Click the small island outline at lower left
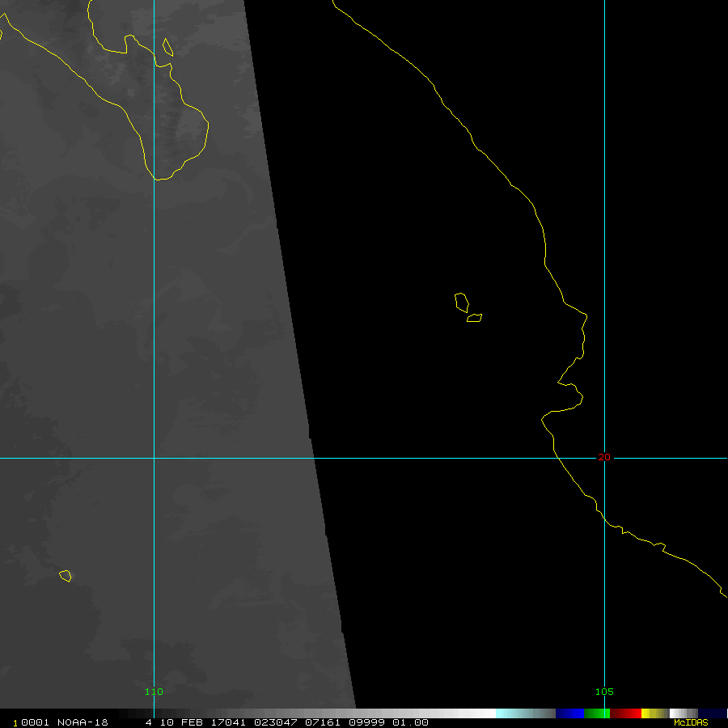Image resolution: width=728 pixels, height=728 pixels. (x=66, y=576)
